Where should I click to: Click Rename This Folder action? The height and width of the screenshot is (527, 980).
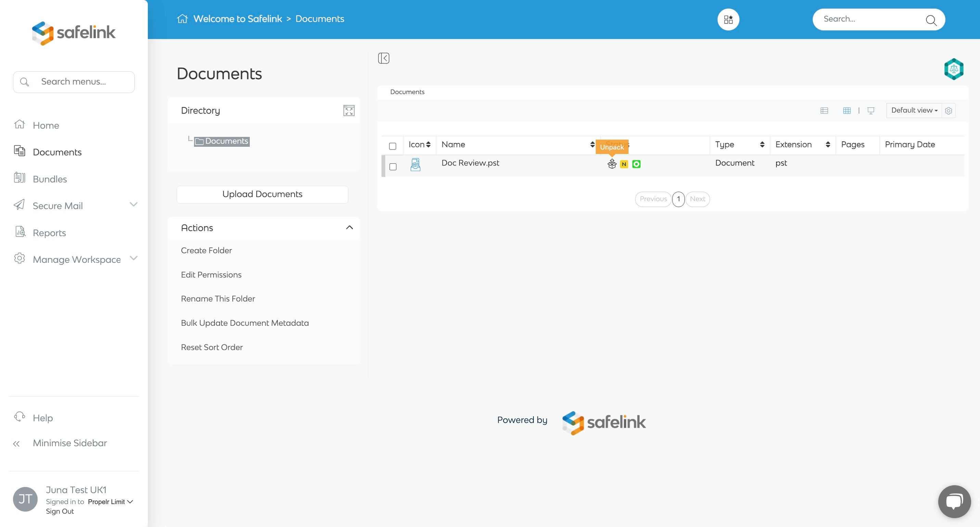[218, 299]
